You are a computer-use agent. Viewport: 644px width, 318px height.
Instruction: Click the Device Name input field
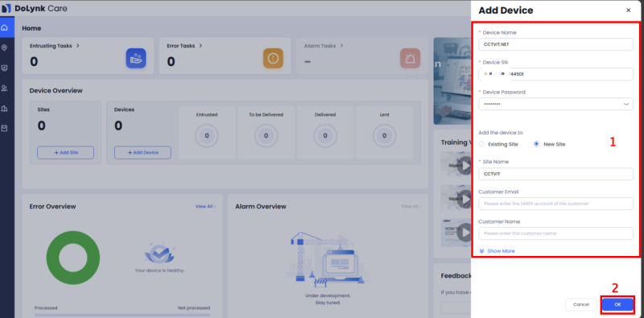coord(555,44)
